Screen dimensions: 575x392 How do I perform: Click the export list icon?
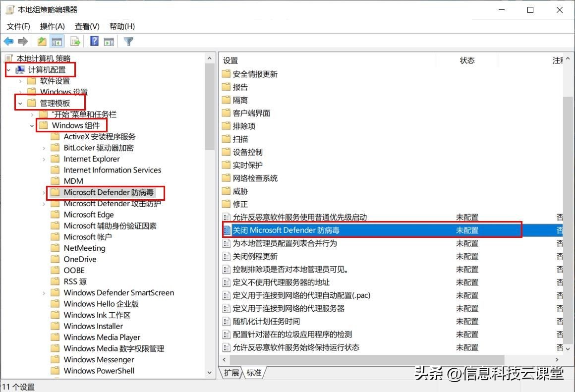tap(74, 42)
